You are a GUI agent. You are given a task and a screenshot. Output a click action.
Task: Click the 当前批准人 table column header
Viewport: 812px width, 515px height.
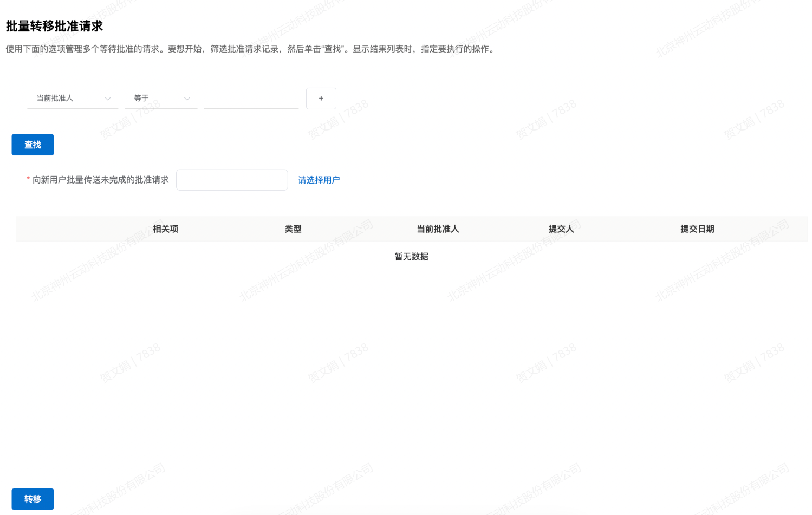[x=438, y=229]
